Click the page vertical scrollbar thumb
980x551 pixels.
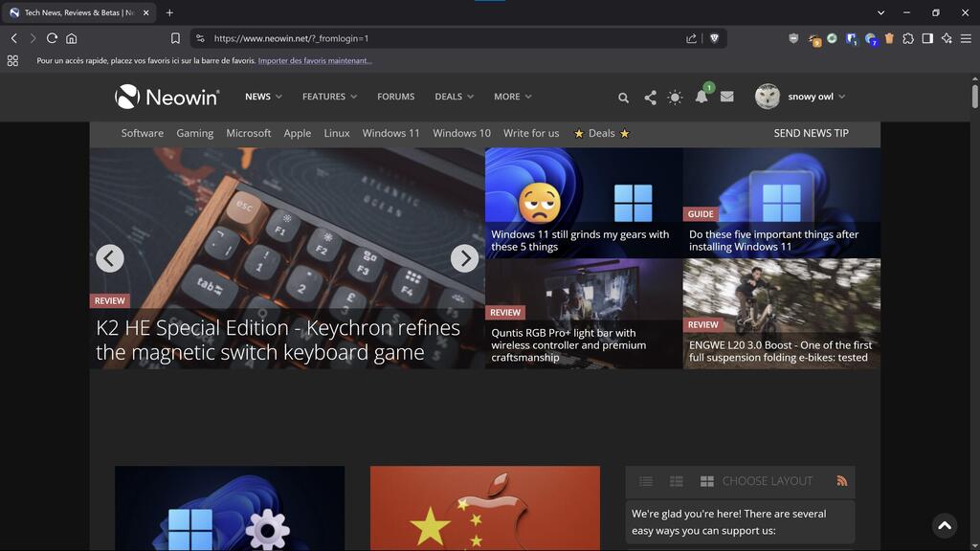pos(975,97)
